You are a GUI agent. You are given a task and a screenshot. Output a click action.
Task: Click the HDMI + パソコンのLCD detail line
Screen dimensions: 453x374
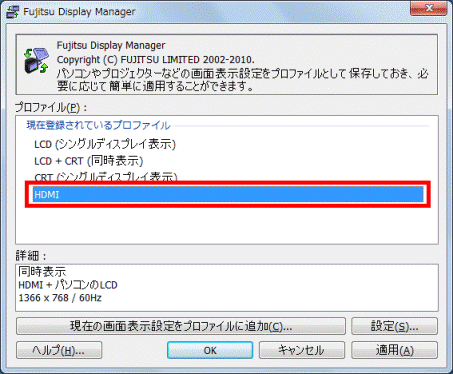(68, 285)
